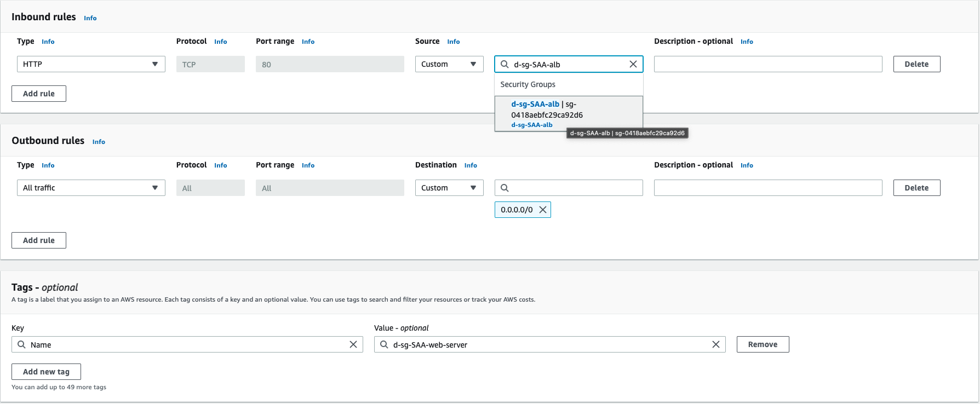Clear the d-sg-SAA-web-server tag value
This screenshot has width=980, height=404.
coord(715,344)
